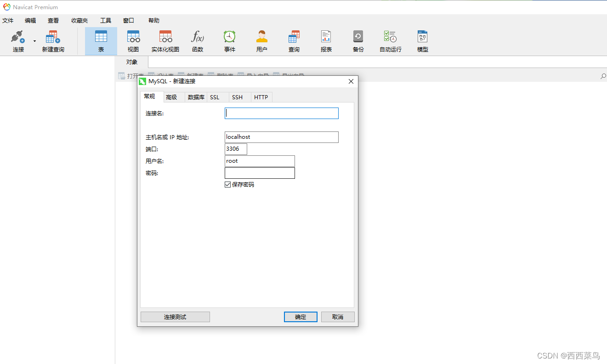The image size is (607, 364).
Task: Select the Table (表) toolbar icon
Action: tap(101, 37)
